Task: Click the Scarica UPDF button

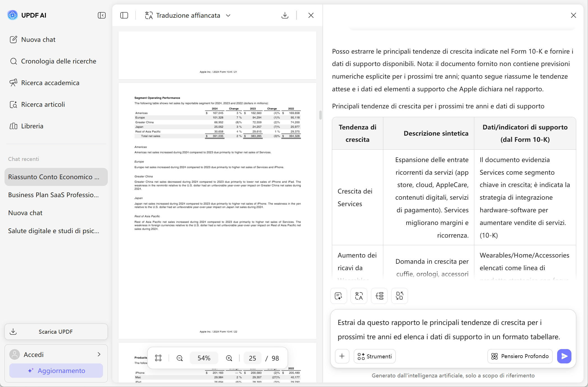Action: [x=56, y=331]
